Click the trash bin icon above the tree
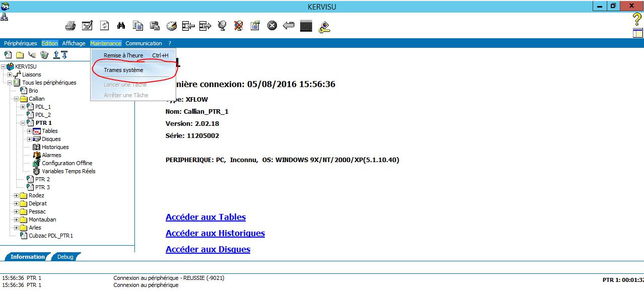Image resolution: width=644 pixels, height=294 pixels. pos(44,55)
